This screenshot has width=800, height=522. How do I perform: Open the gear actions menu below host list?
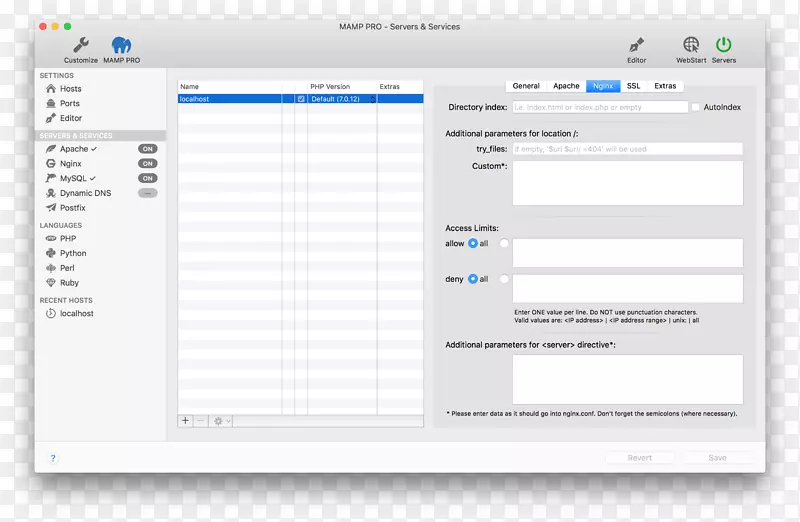coord(221,421)
